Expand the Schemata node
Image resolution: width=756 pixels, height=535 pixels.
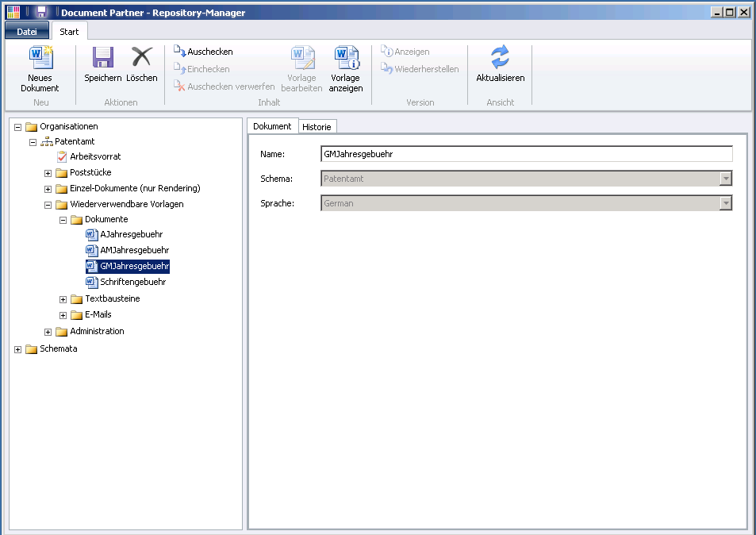pos(17,348)
